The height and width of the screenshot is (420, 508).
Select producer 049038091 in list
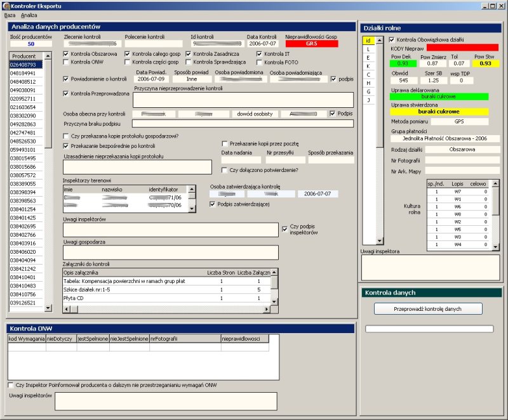tap(25, 90)
